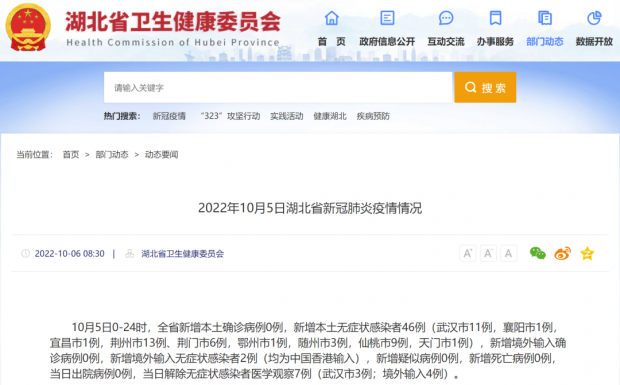620x385 pixels.
Task: Go to 动态要闻 in breadcrumb
Action: (x=161, y=155)
